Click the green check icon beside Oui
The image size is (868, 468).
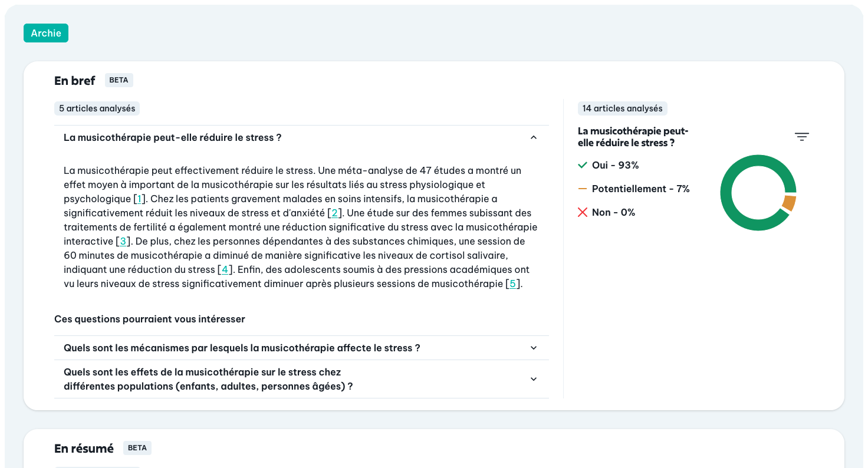[583, 165]
